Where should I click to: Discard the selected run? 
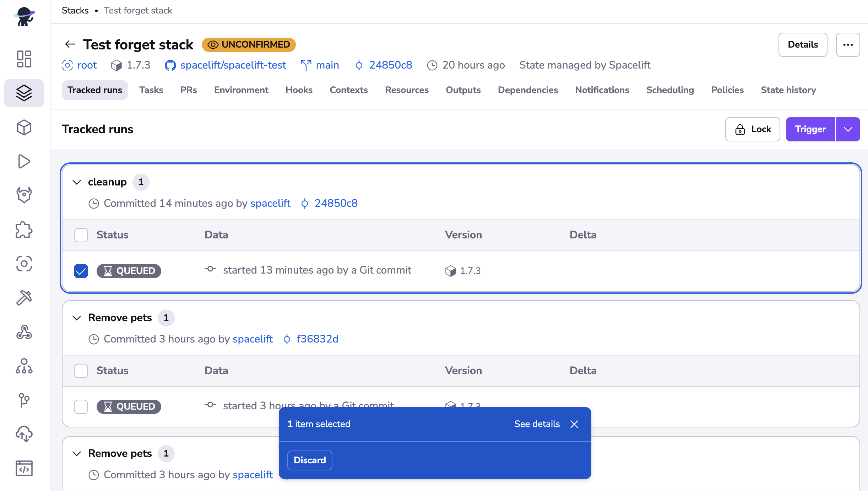point(309,460)
